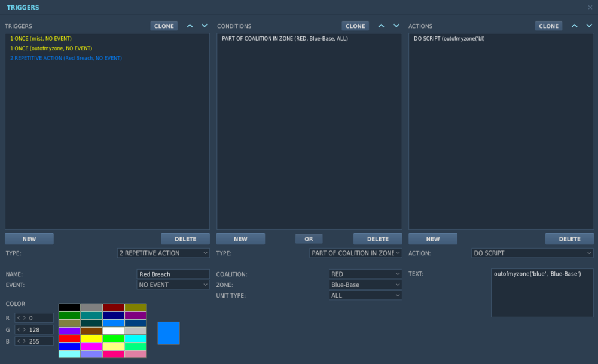Delete the selected condition
Screen dimensions: 598x364
click(377, 239)
